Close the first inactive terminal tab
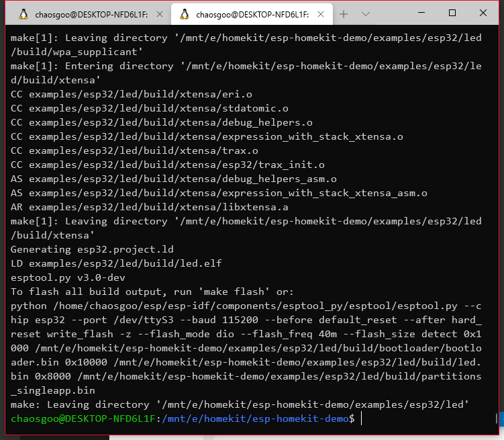 tap(158, 13)
